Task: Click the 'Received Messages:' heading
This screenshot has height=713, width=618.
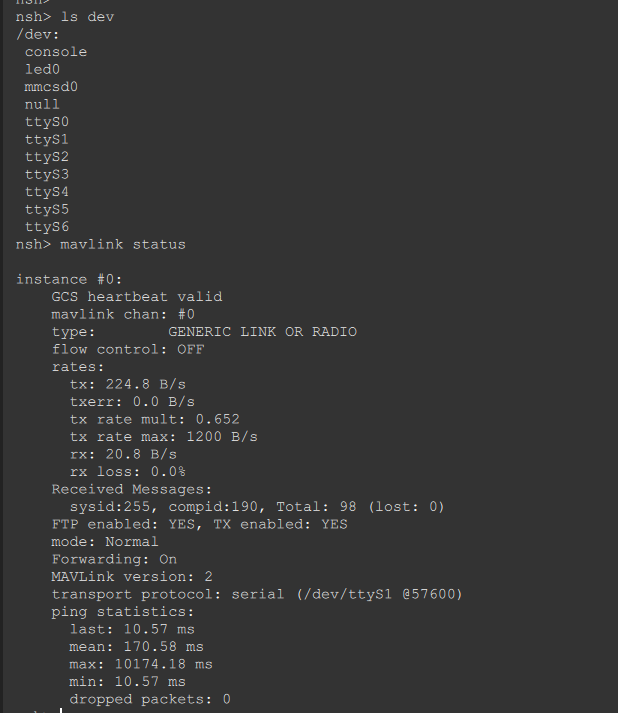Action: tap(132, 489)
